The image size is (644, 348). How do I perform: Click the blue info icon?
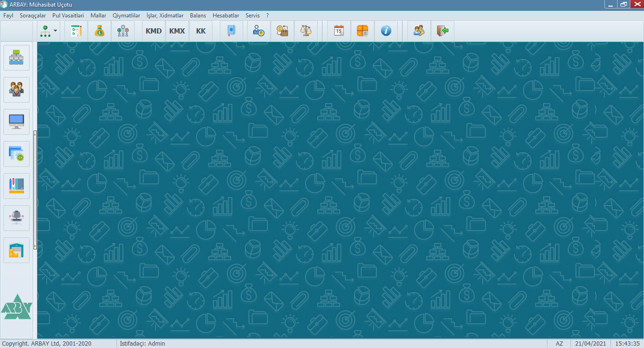click(x=386, y=31)
